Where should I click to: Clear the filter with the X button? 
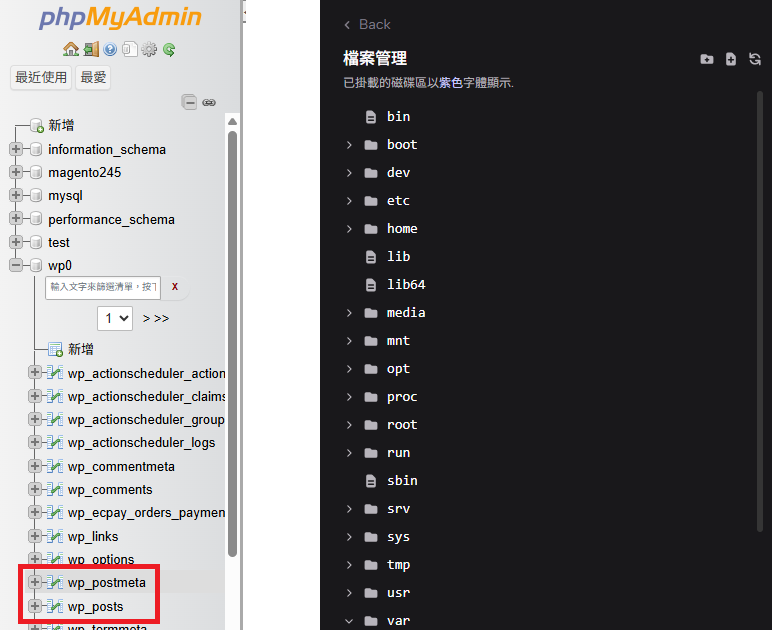(175, 287)
